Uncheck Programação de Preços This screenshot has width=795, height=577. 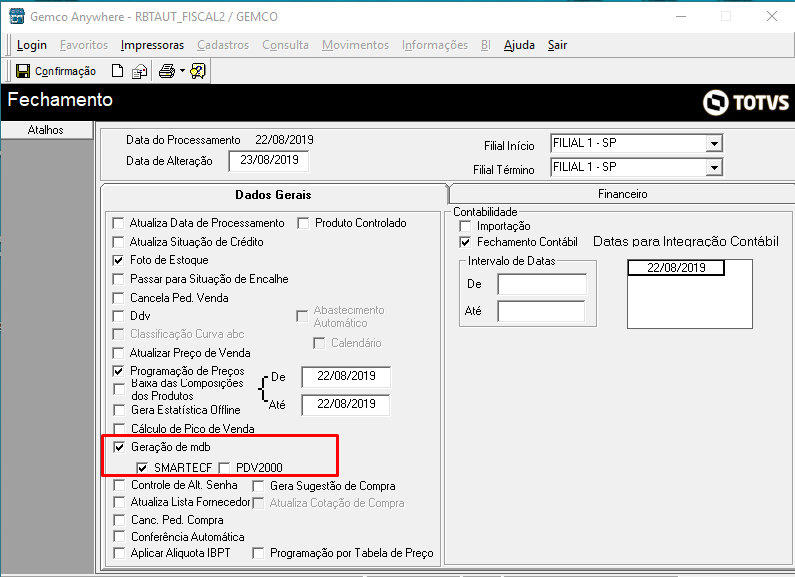(x=118, y=371)
